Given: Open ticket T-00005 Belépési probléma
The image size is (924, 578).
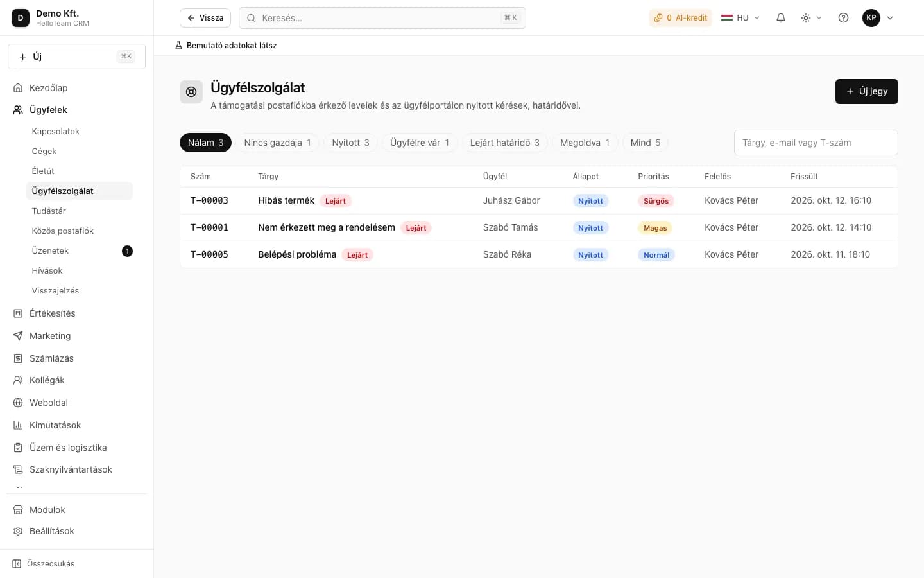Looking at the screenshot, I should point(538,254).
